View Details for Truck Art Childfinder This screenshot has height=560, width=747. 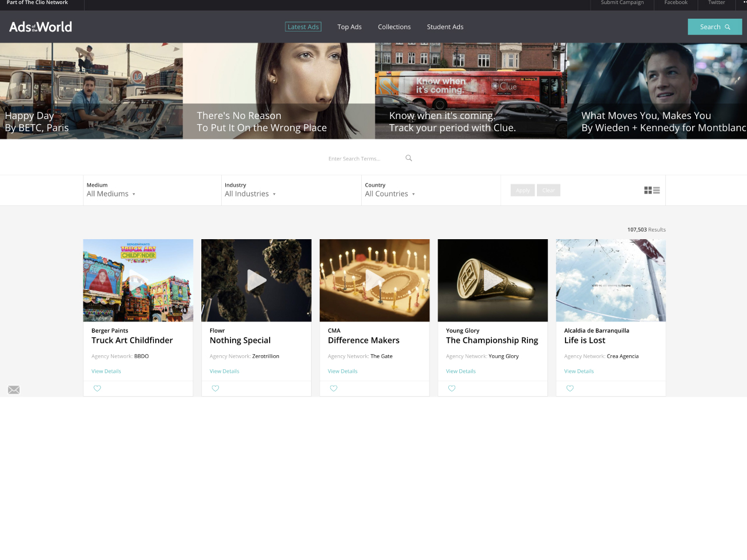coord(106,371)
